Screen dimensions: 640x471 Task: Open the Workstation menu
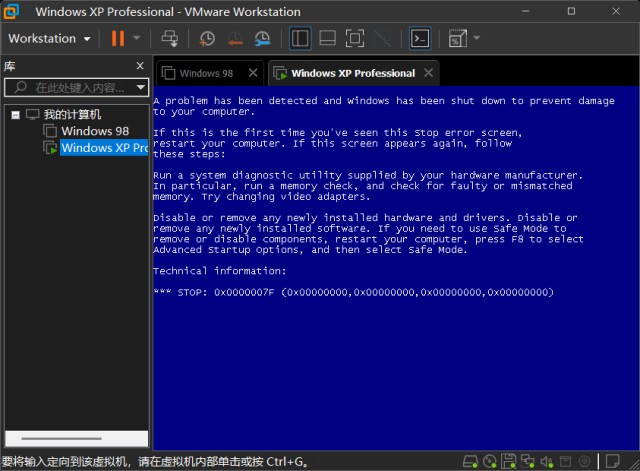[x=49, y=38]
